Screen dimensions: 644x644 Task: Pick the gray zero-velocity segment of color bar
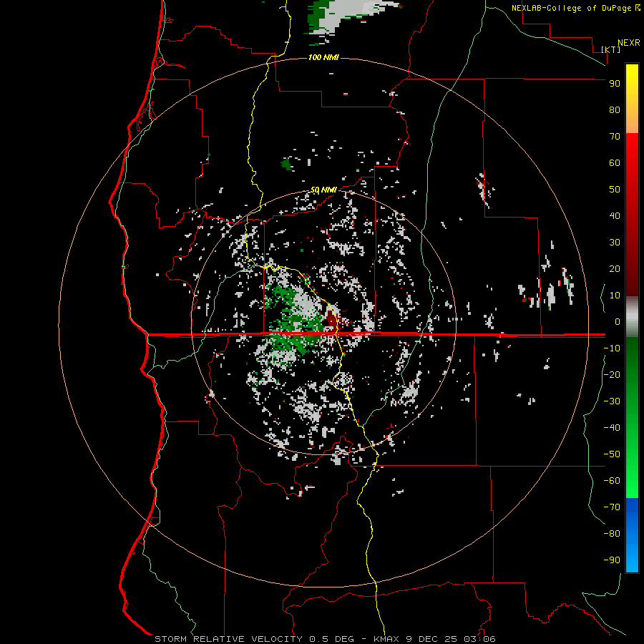632,316
